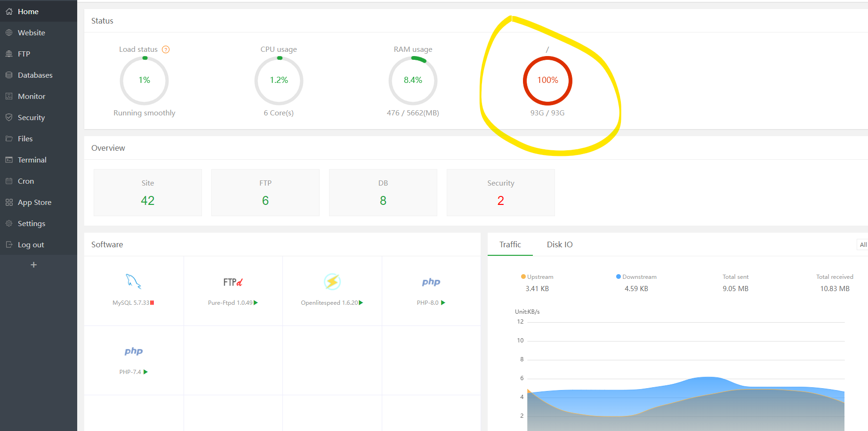Click the RAM usage 8.4% gauge
868x431 pixels.
point(413,81)
